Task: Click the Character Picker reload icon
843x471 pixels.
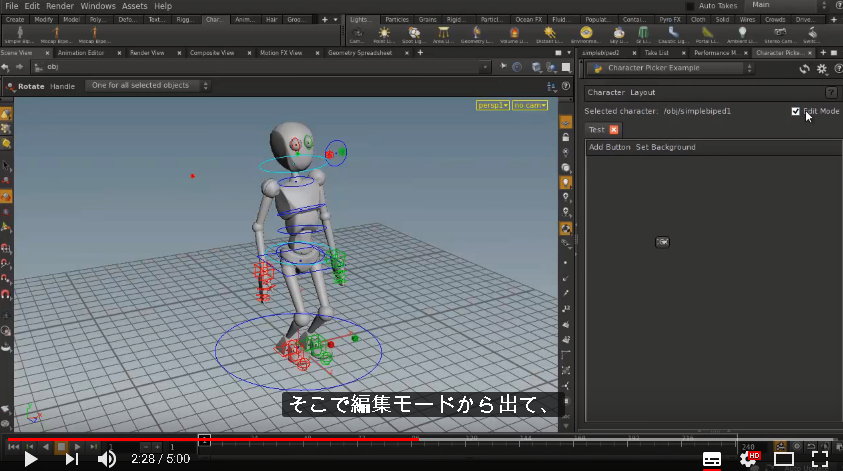Action: point(804,69)
